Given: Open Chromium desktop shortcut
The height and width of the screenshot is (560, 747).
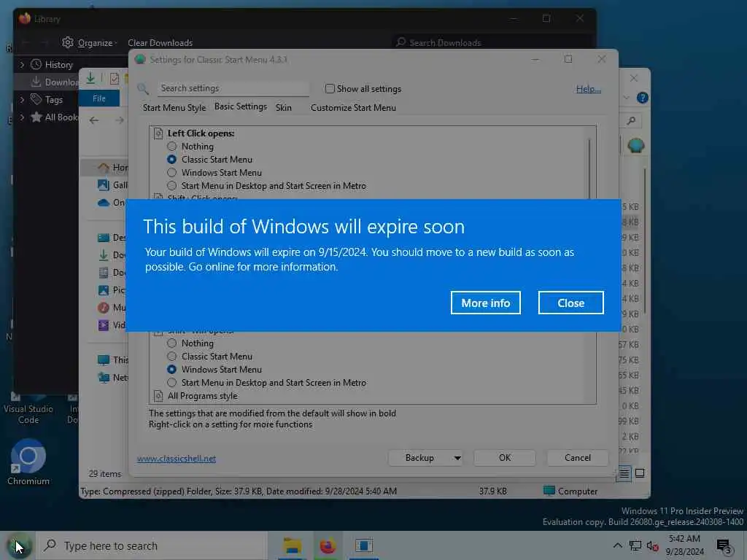Looking at the screenshot, I should [28, 462].
